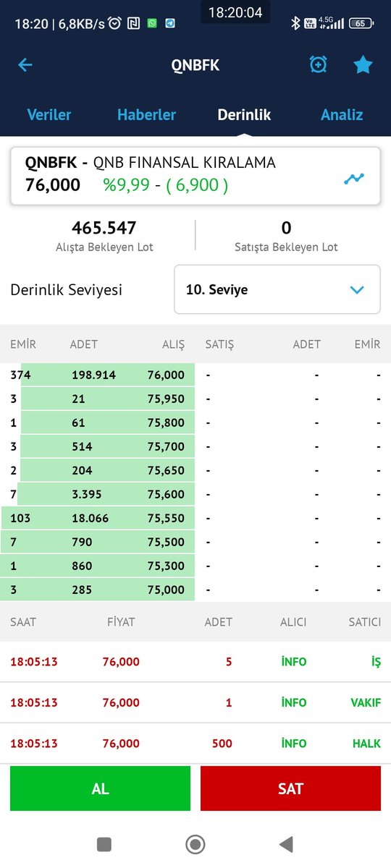
Task: Tap order count 103 in EMİR column
Action: point(20,518)
